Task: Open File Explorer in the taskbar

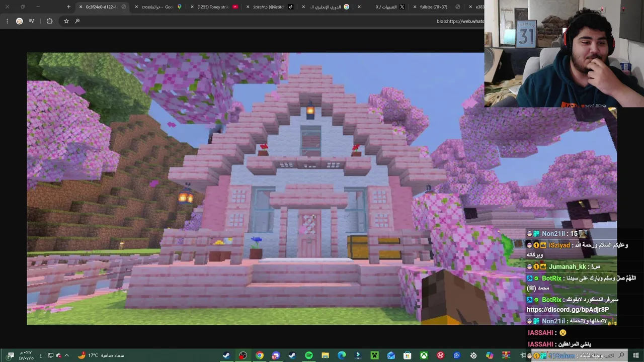Action: (325, 355)
